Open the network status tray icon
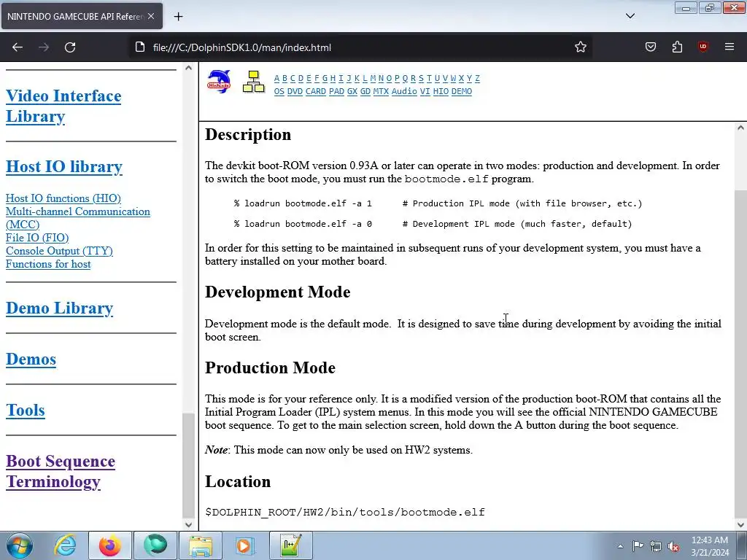Screen dimensions: 747x560 point(656,546)
